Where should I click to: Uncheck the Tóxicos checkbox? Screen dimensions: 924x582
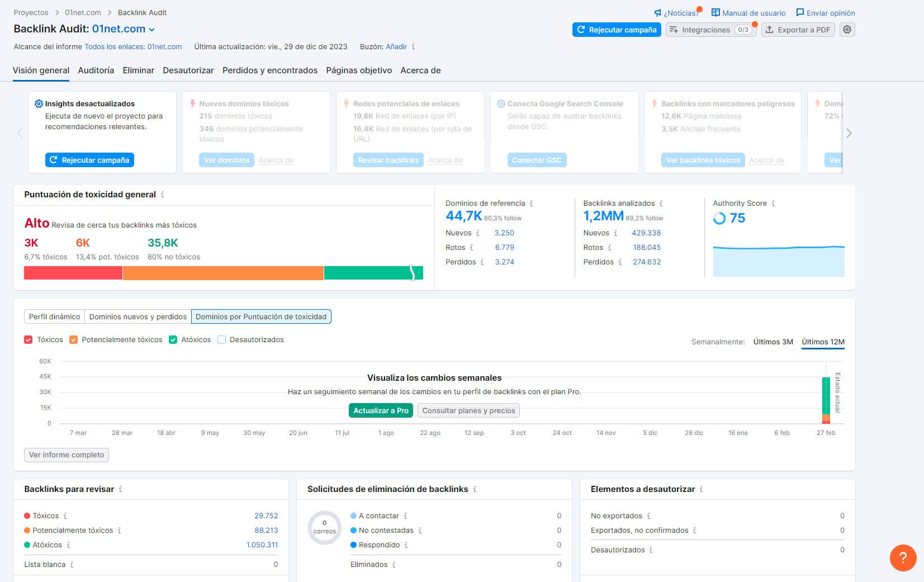(x=29, y=340)
